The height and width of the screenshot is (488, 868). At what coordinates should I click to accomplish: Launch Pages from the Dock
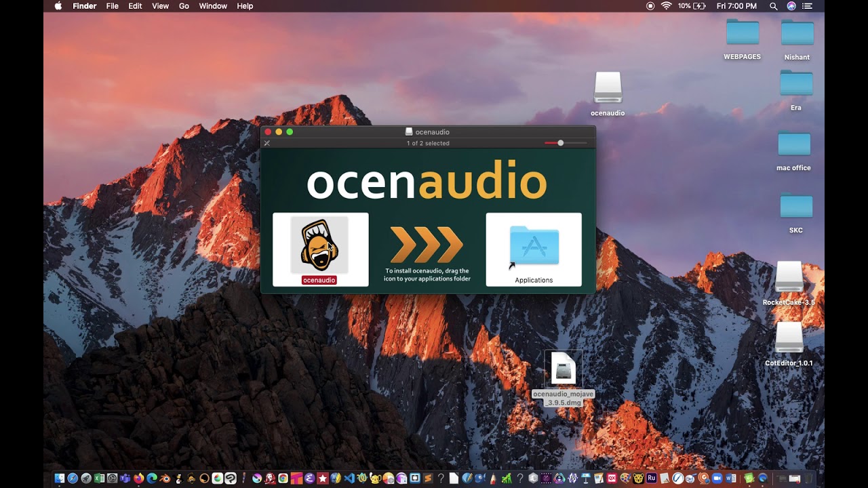[599, 479]
